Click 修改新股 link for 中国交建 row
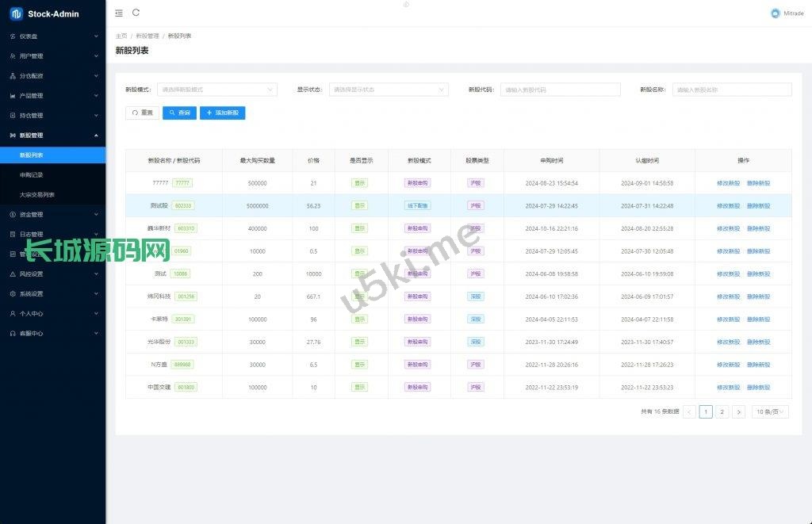The width and height of the screenshot is (812, 524). coord(728,388)
